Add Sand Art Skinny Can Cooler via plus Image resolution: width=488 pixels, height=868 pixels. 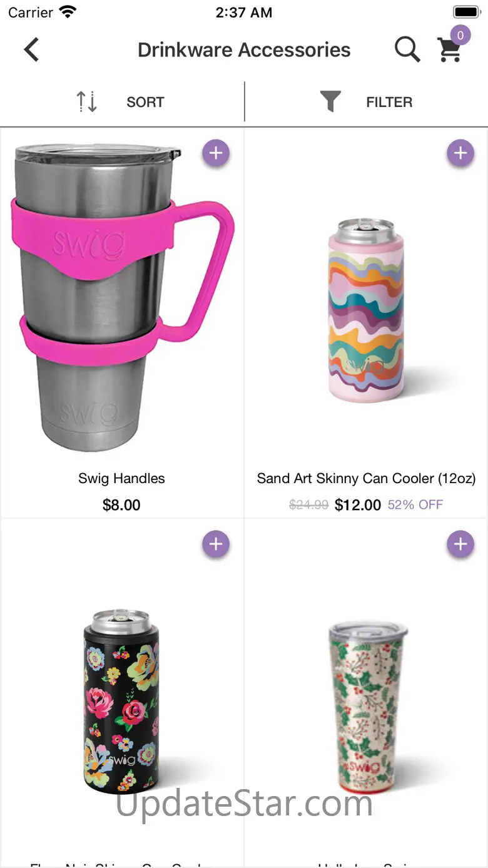[460, 153]
